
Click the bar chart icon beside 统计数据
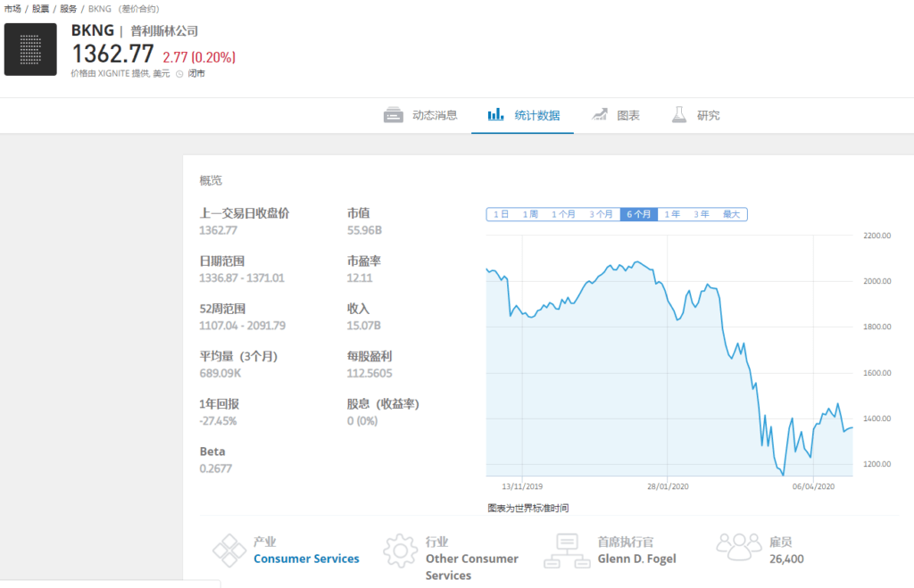click(495, 114)
